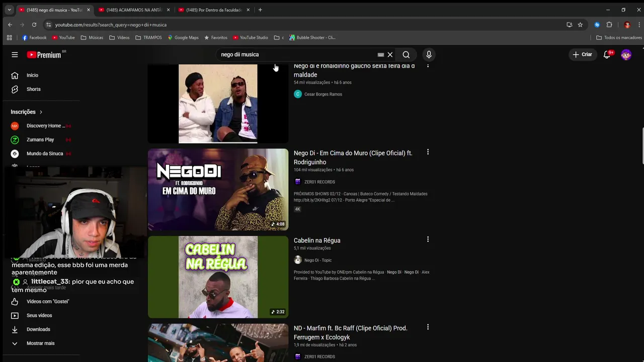Click the page vertical scrollbar
This screenshot has height=362, width=644.
pyautogui.click(x=642, y=146)
